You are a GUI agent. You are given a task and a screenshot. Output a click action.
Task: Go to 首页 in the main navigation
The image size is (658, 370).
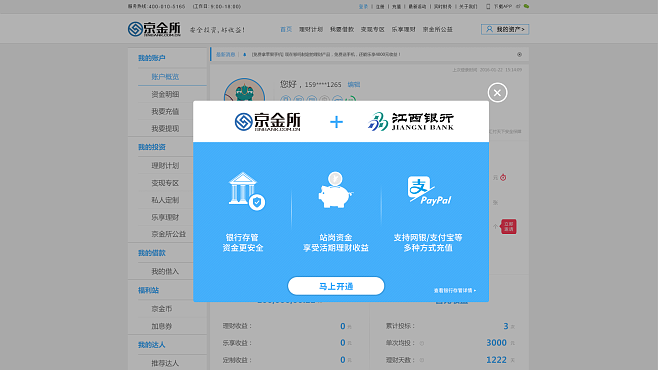(286, 29)
